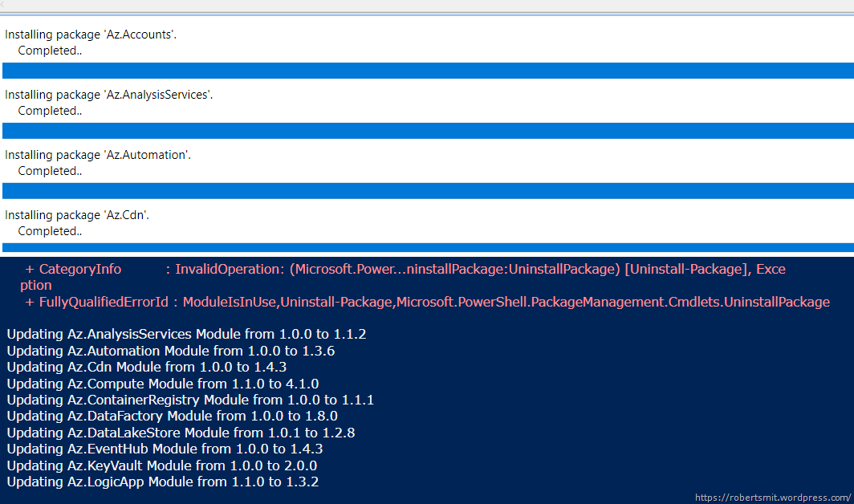
Task: Select the text 'Installing package Az.Cdn'
Action: click(x=77, y=214)
